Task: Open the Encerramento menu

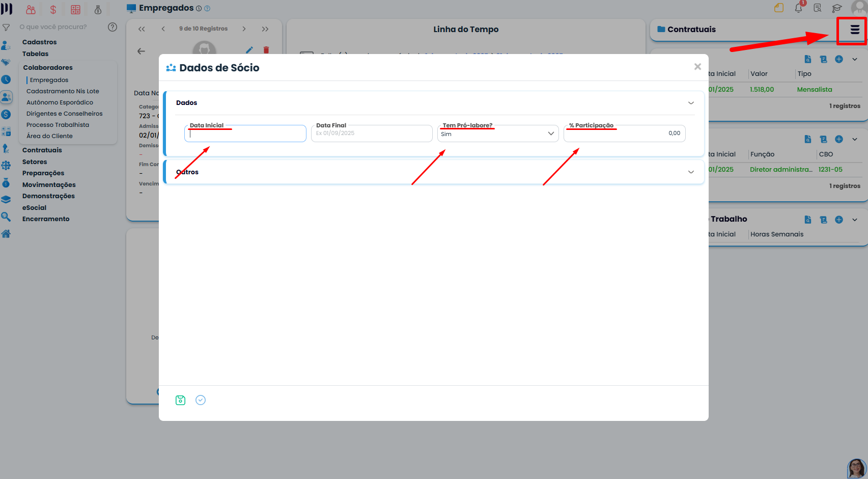Action: tap(46, 219)
